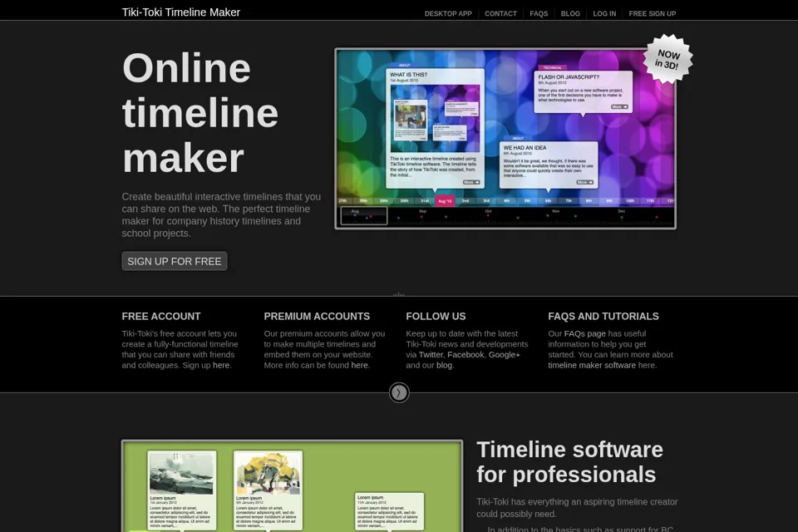Screen dimensions: 798x532
Task: Click the FREE ACCOUNT heading
Action: [x=160, y=316]
